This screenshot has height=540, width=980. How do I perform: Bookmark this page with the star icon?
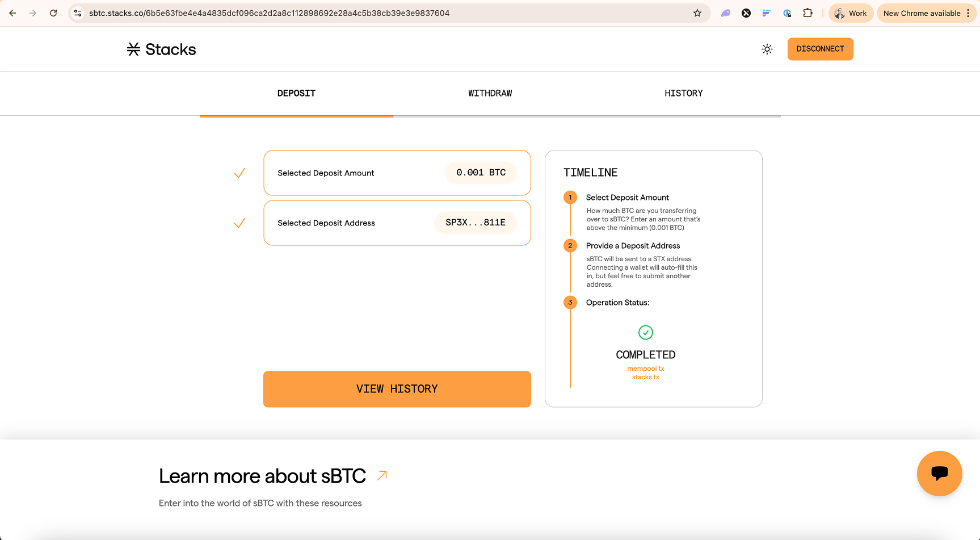click(697, 13)
